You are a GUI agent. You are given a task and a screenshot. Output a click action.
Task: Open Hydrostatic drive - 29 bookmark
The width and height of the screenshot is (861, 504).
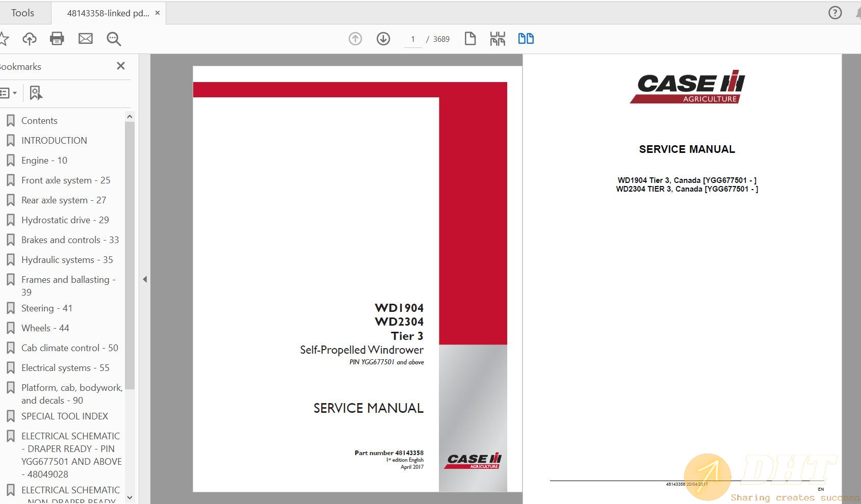pos(65,220)
